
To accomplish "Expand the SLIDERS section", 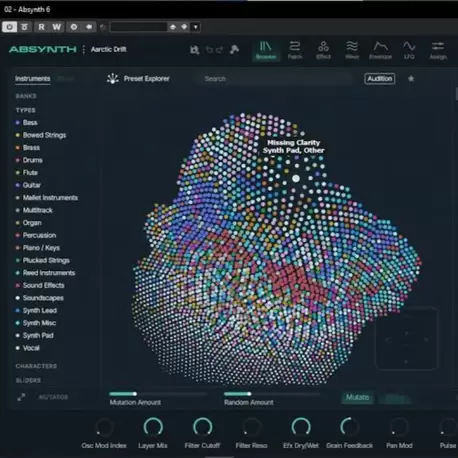I will point(28,380).
